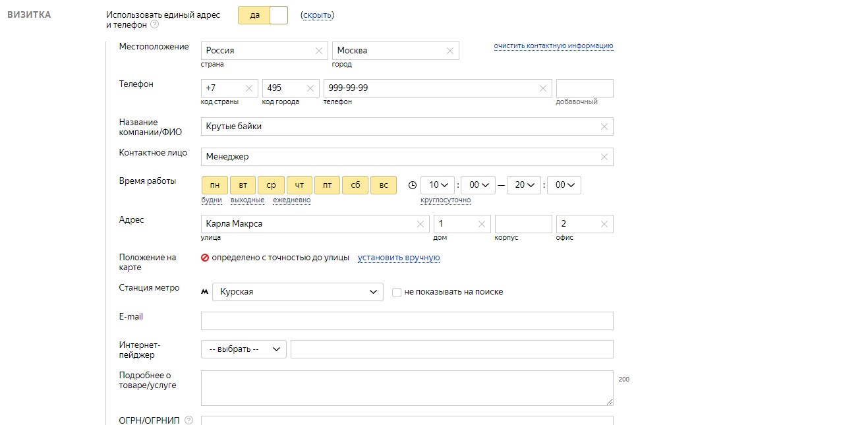Toggle the единый адрес switch set to да
This screenshot has width=868, height=425.
point(263,15)
